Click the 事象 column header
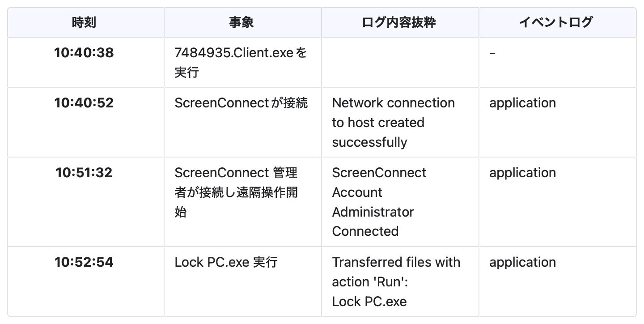 click(x=241, y=22)
